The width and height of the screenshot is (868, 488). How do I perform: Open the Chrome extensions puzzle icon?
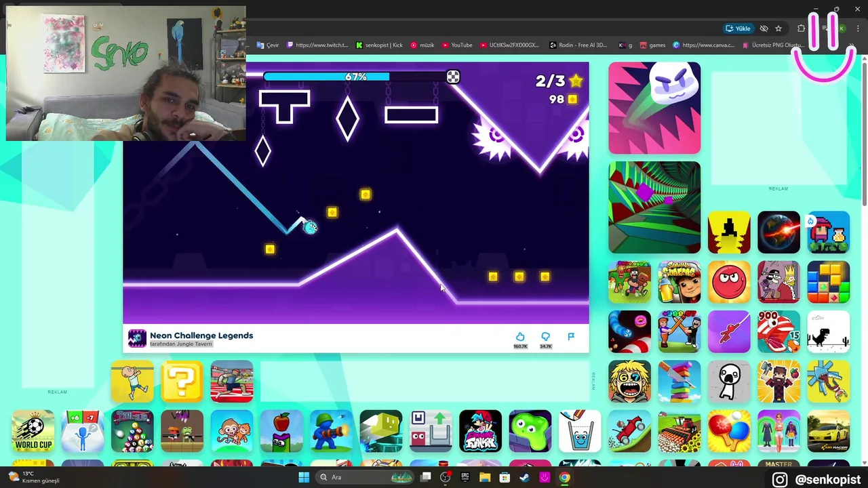pos(802,28)
